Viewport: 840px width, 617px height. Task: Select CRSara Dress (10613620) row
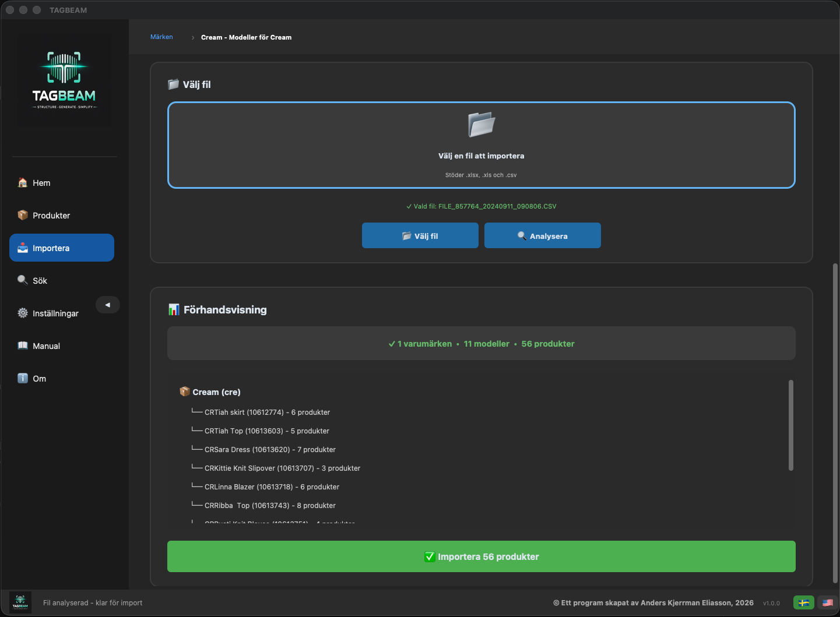pos(263,449)
